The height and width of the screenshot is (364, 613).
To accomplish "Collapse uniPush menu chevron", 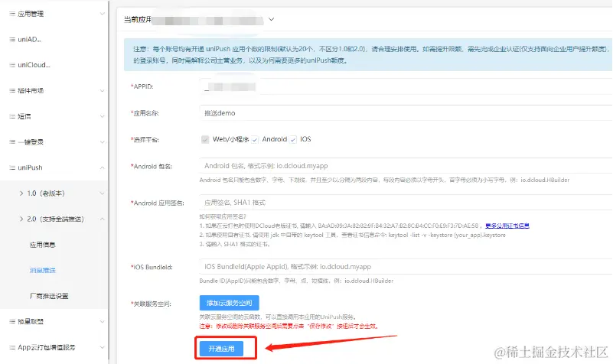I will point(102,167).
